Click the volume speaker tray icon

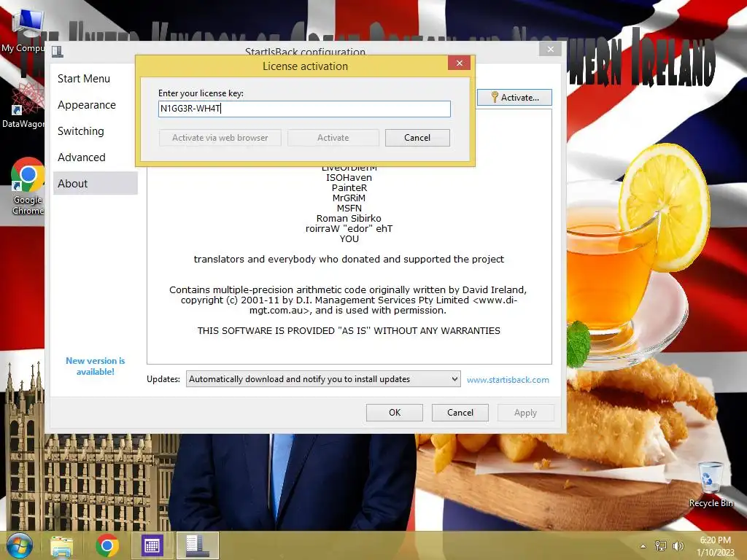678,546
